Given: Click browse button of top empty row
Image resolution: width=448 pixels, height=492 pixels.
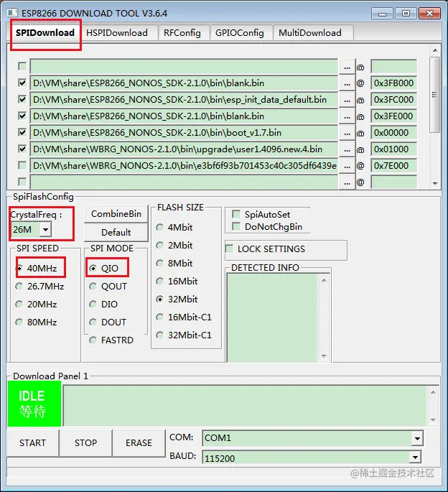Looking at the screenshot, I should tap(347, 67).
